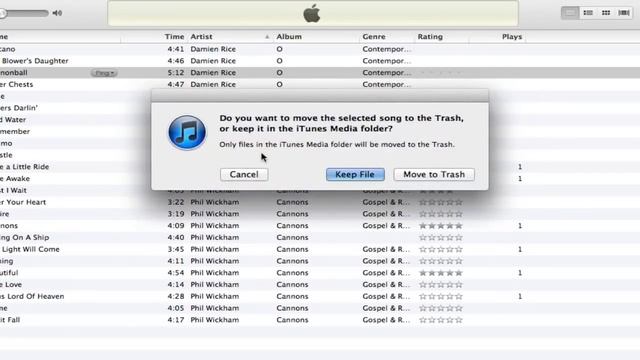
Task: Sort by the Plays column header
Action: tap(497, 37)
